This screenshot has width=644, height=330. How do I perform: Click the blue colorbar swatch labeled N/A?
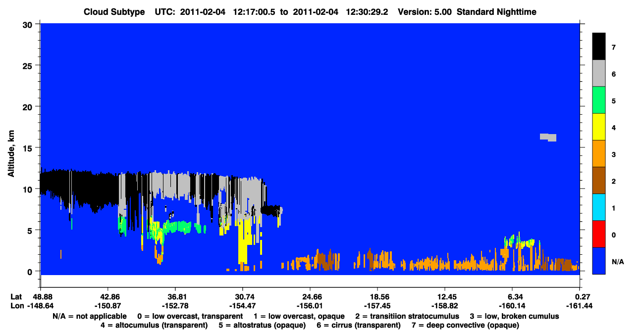tap(599, 261)
